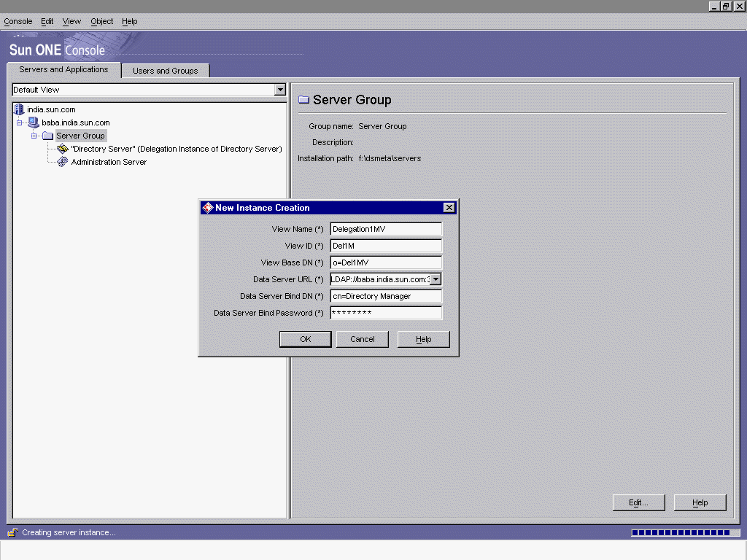This screenshot has height=560, width=747.
Task: Open the Console menu
Action: coord(18,21)
